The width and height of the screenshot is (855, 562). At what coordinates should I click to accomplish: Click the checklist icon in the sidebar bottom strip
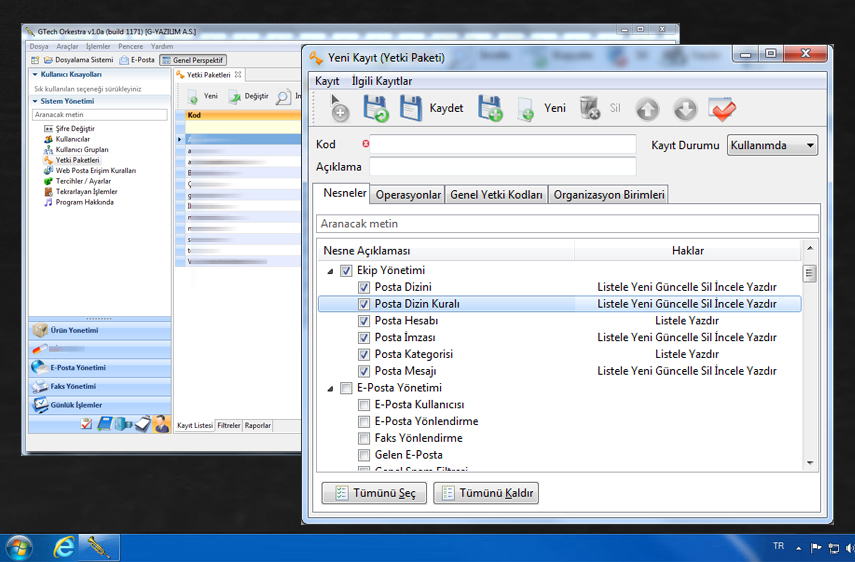pyautogui.click(x=86, y=424)
